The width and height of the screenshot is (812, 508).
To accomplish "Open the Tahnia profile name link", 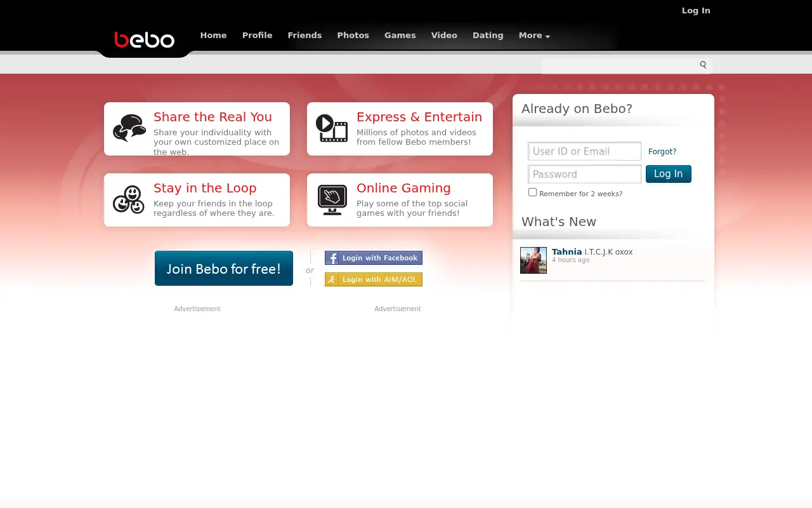I will pos(566,251).
